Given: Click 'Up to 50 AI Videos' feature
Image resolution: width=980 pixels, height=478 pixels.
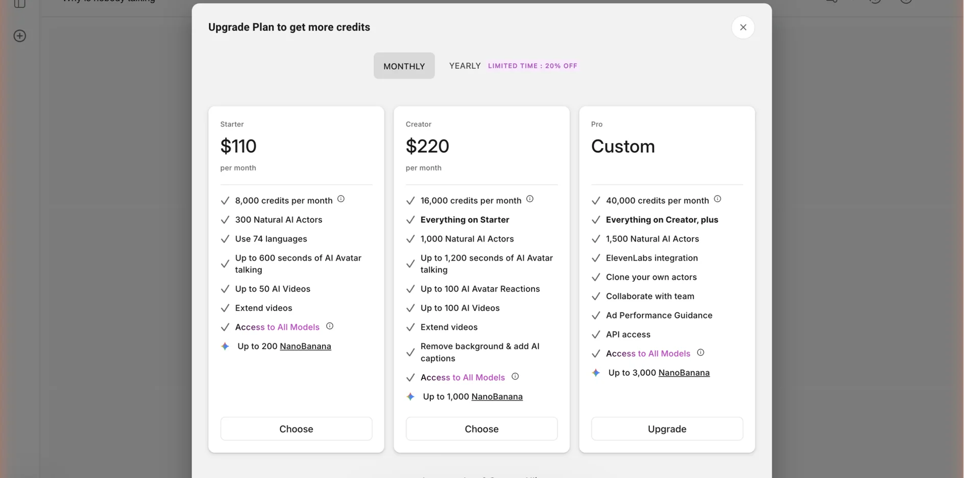Looking at the screenshot, I should (273, 289).
